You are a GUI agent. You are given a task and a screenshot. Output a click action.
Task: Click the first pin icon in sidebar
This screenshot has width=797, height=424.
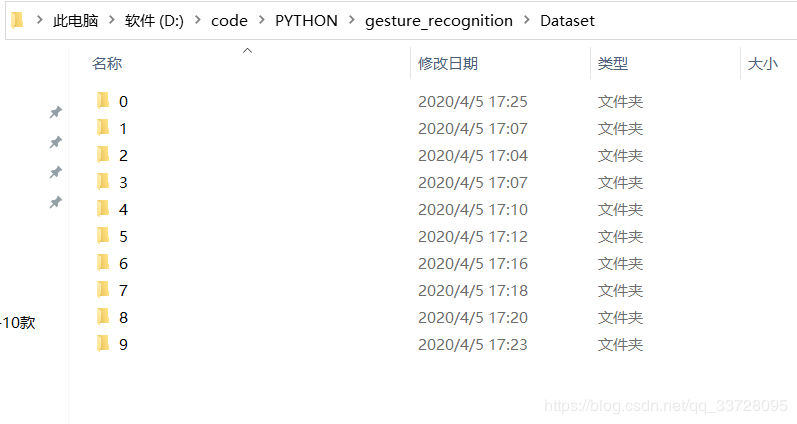(x=56, y=113)
